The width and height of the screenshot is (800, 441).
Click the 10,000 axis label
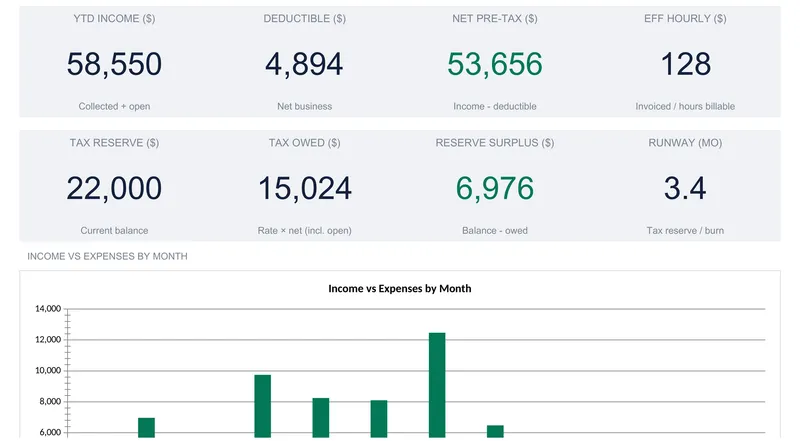pyautogui.click(x=48, y=371)
